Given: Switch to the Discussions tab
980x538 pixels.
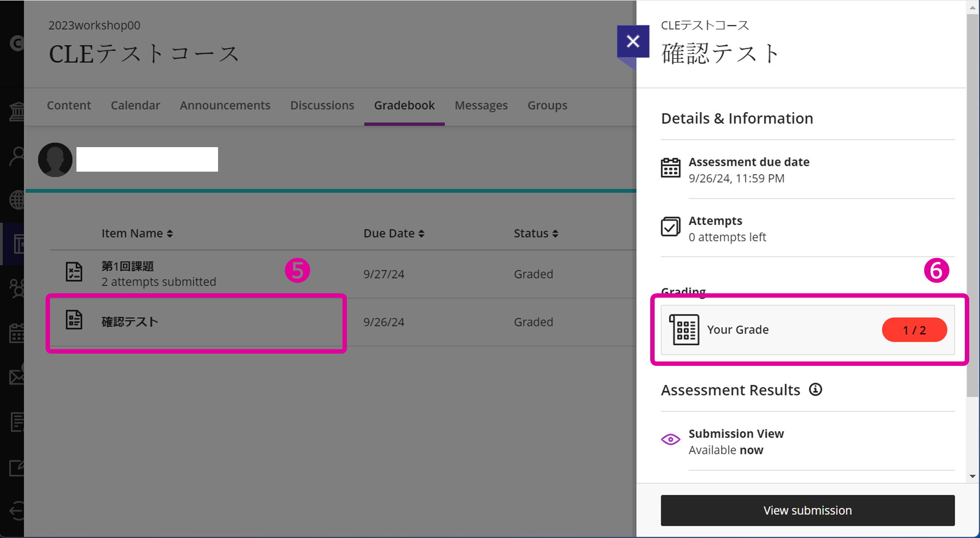Looking at the screenshot, I should click(x=322, y=105).
